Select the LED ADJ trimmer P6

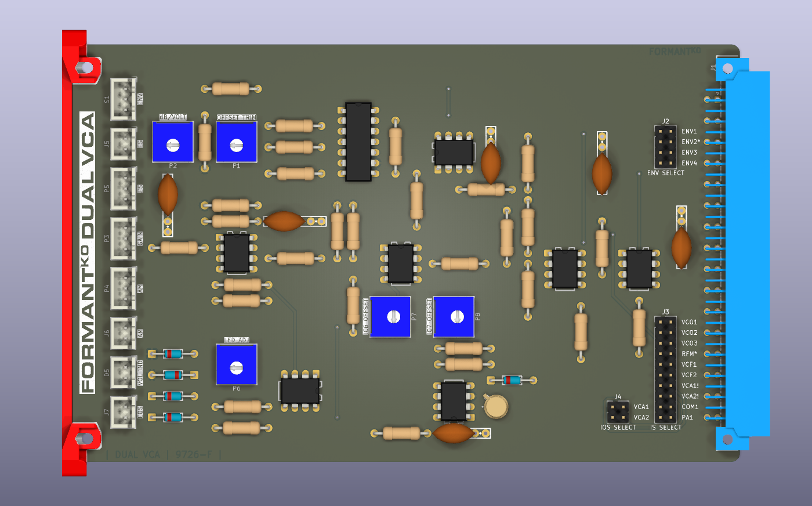tap(237, 364)
